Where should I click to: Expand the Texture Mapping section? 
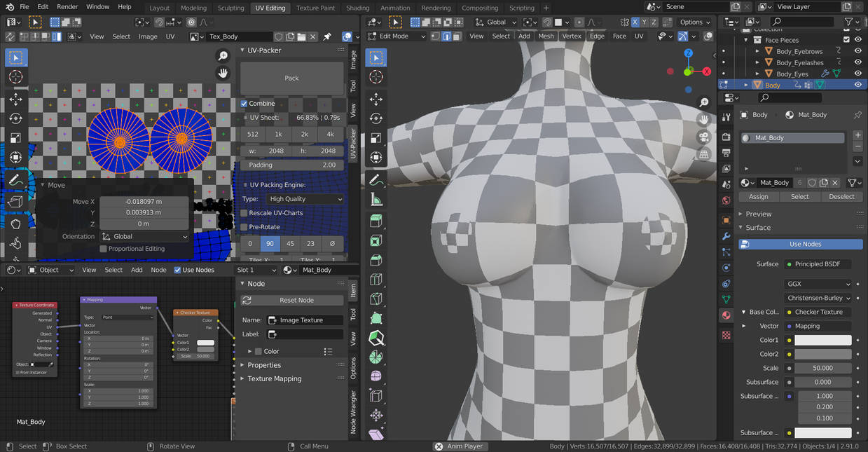click(x=274, y=379)
